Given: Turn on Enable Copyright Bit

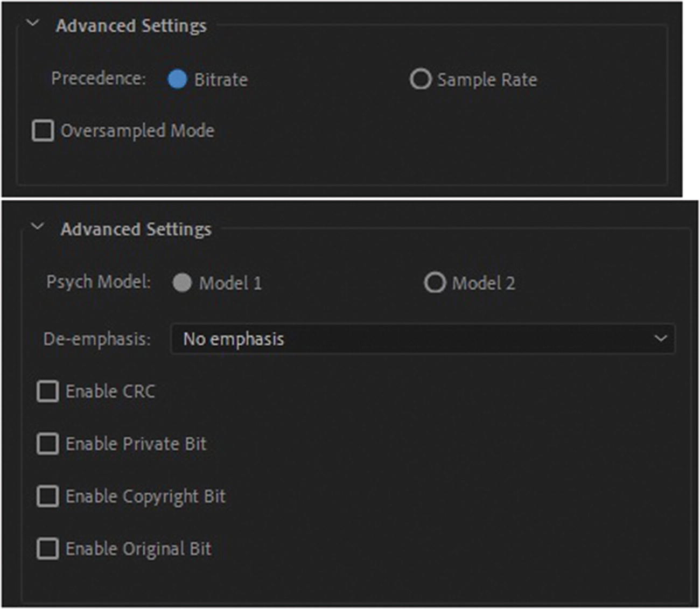Looking at the screenshot, I should (x=47, y=496).
